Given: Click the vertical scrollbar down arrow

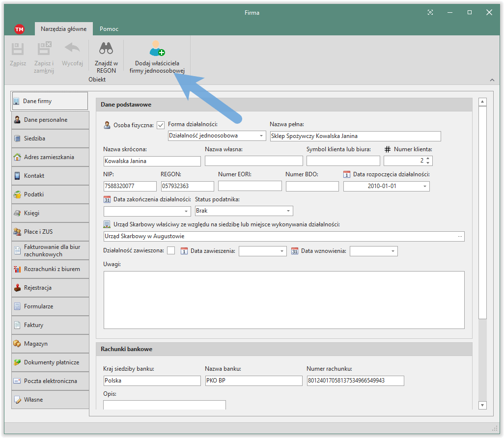Looking at the screenshot, I should pos(482,405).
